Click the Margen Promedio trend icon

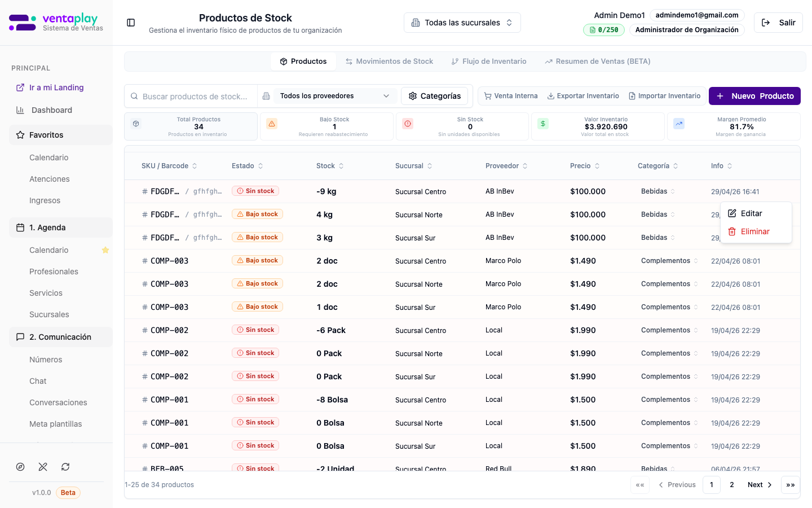click(x=679, y=124)
